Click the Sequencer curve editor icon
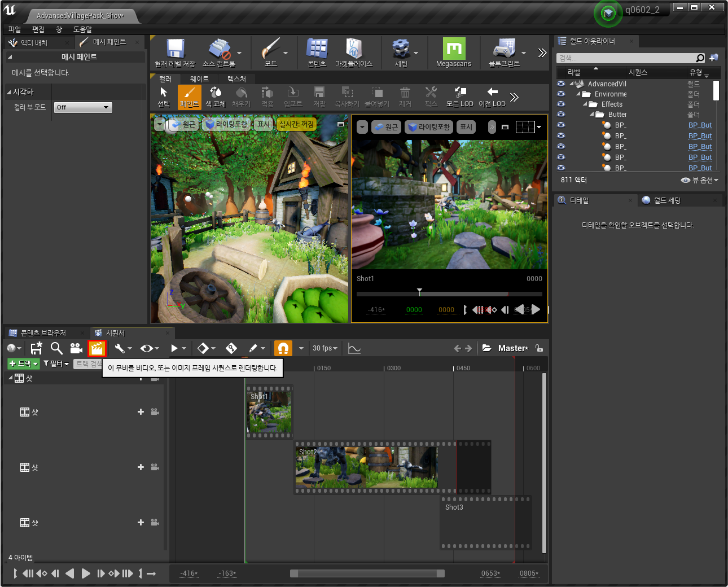Screen dimensions: 728x587 pos(354,348)
